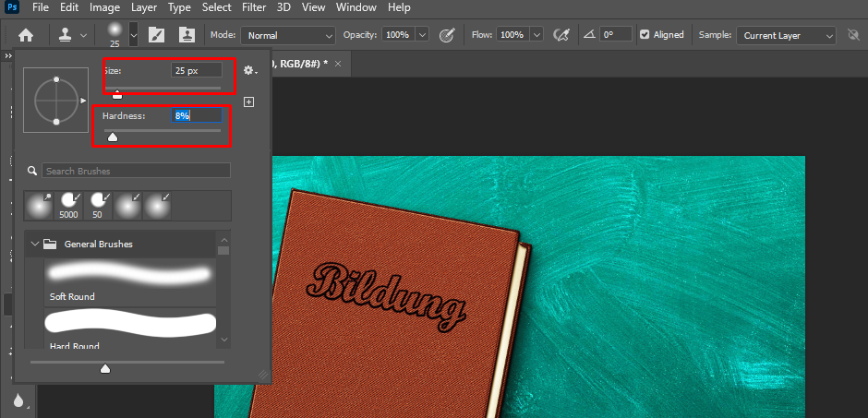The width and height of the screenshot is (868, 418).
Task: Open the Select menu
Action: tap(216, 7)
